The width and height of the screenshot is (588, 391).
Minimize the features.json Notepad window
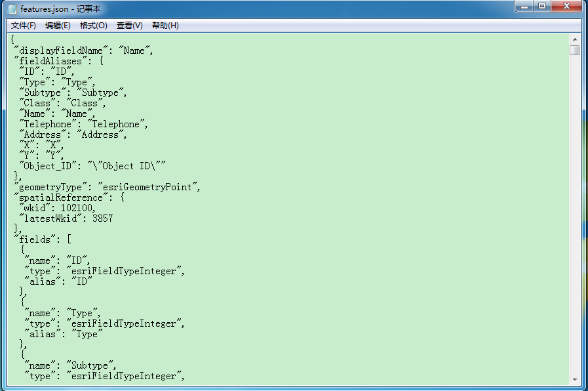pyautogui.click(x=524, y=7)
